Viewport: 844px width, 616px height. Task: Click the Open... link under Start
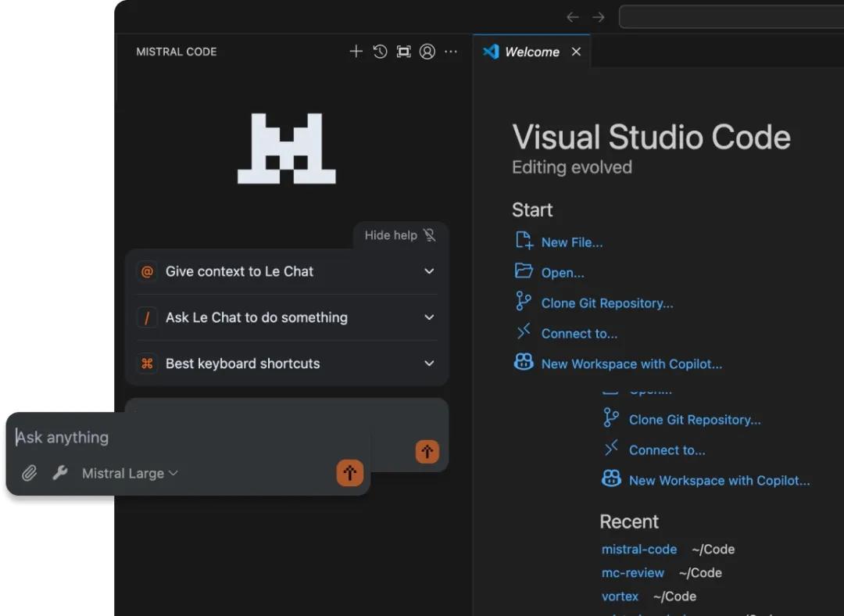pyautogui.click(x=563, y=273)
